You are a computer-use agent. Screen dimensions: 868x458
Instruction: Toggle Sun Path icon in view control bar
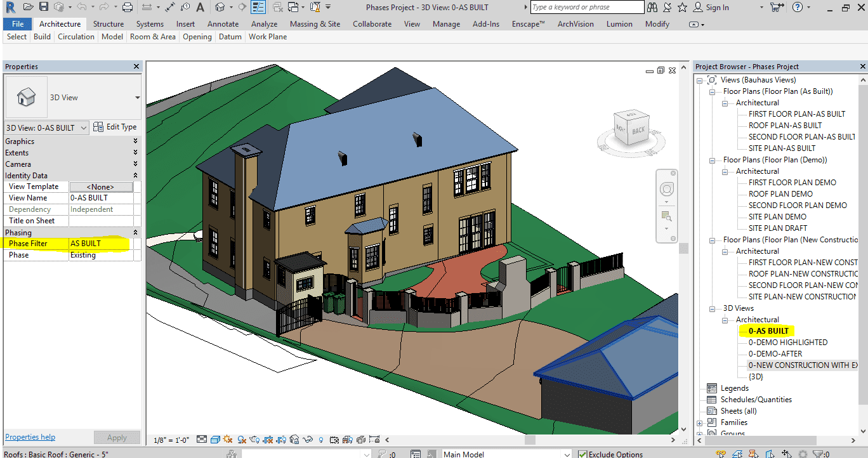tap(228, 439)
